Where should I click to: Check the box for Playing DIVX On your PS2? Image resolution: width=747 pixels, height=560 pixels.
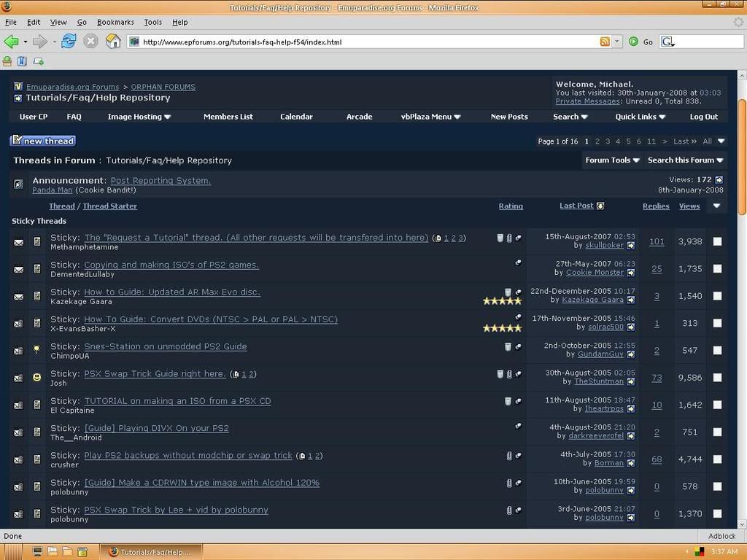tap(717, 432)
